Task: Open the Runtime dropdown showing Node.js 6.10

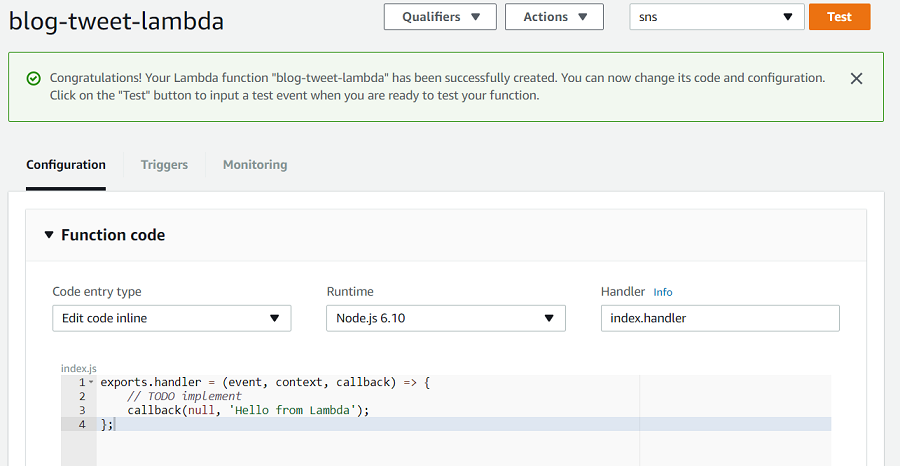Action: 445,319
